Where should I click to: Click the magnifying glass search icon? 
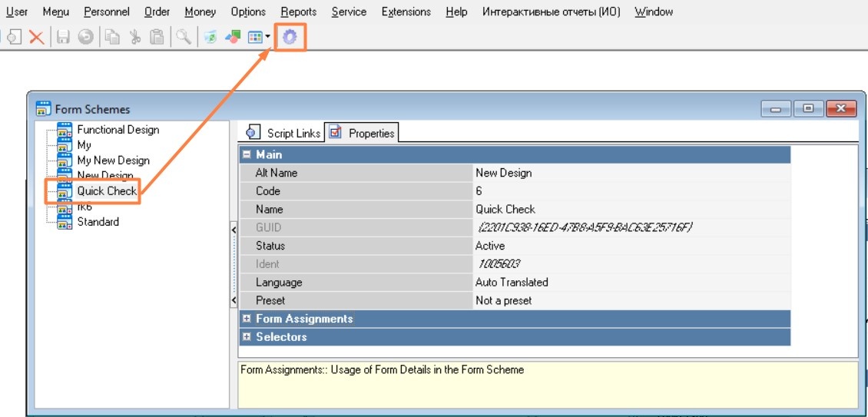(184, 37)
